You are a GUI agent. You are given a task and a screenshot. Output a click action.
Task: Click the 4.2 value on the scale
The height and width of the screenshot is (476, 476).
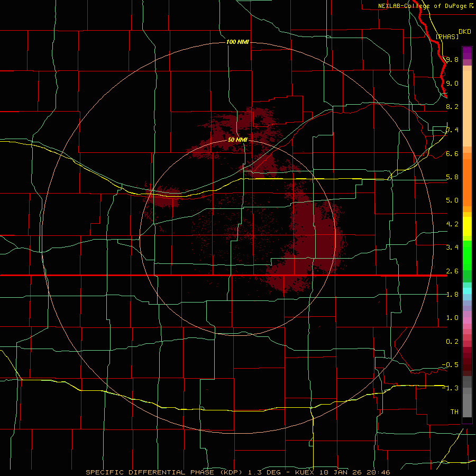(452, 224)
